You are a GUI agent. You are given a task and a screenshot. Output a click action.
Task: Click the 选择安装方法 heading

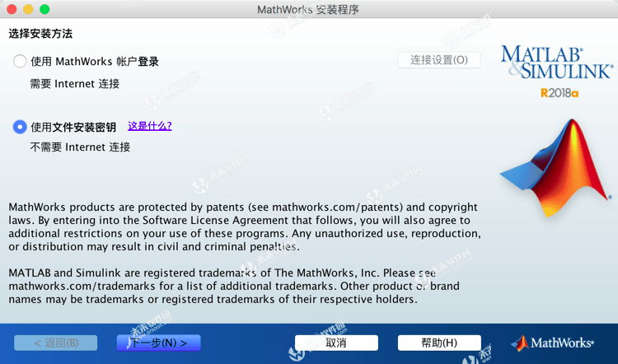click(x=40, y=34)
